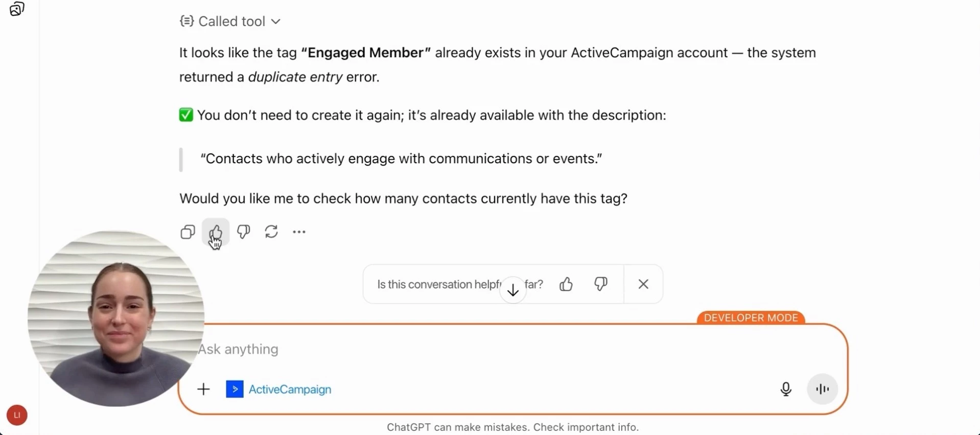Open the user profile avatar menu
Screen dimensions: 980x435
17,415
